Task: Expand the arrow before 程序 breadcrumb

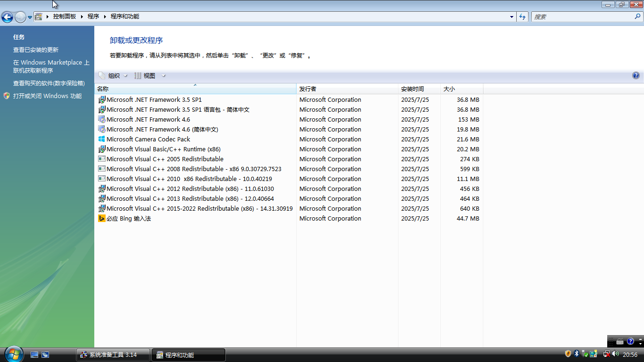Action: tap(82, 16)
